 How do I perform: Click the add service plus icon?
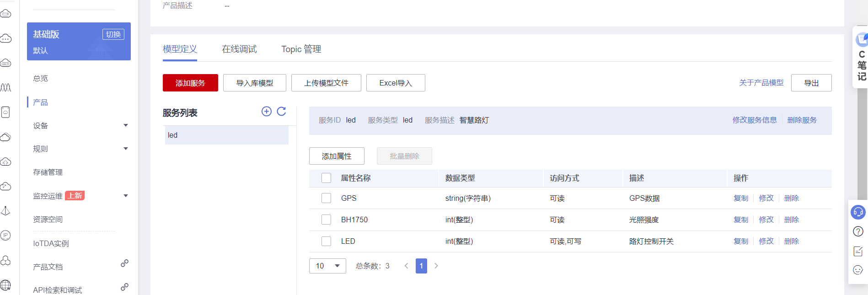267,111
